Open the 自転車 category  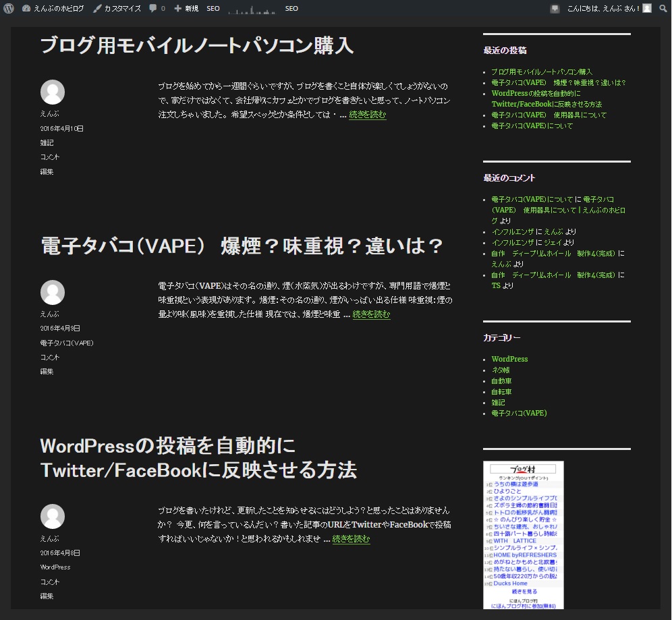pyautogui.click(x=501, y=391)
